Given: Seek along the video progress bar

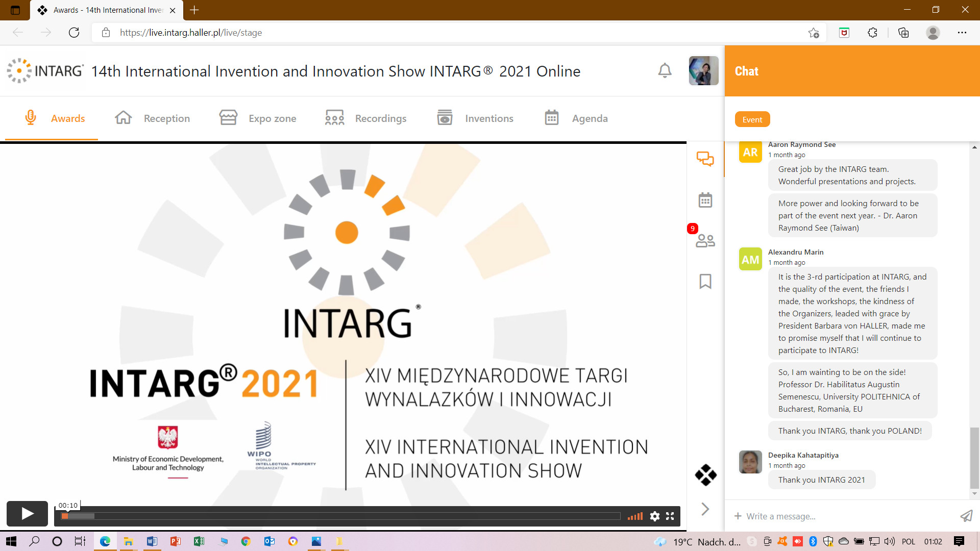Looking at the screenshot, I should 340,516.
